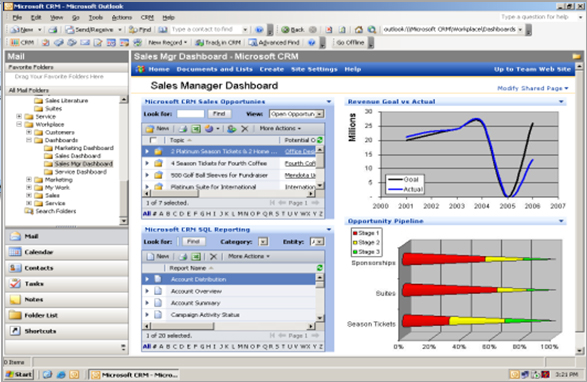The image size is (587, 382).
Task: Open the Actions menu in menu bar
Action: pos(122,17)
